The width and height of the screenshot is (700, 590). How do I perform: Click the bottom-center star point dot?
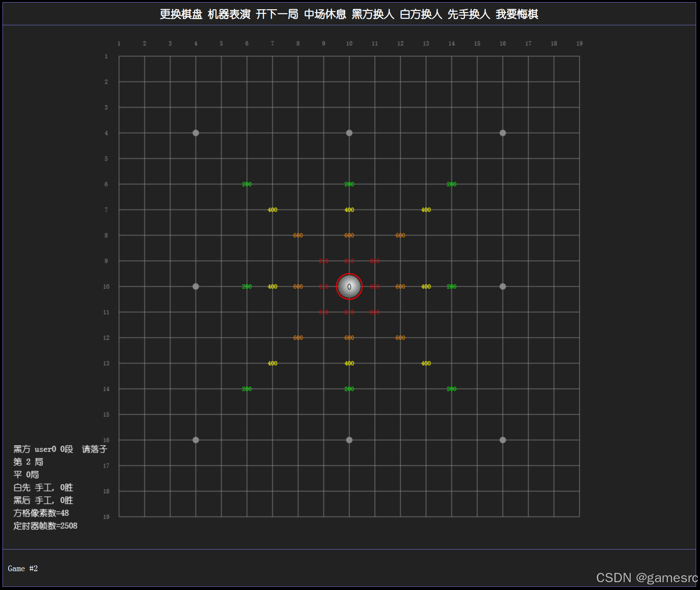pyautogui.click(x=349, y=440)
